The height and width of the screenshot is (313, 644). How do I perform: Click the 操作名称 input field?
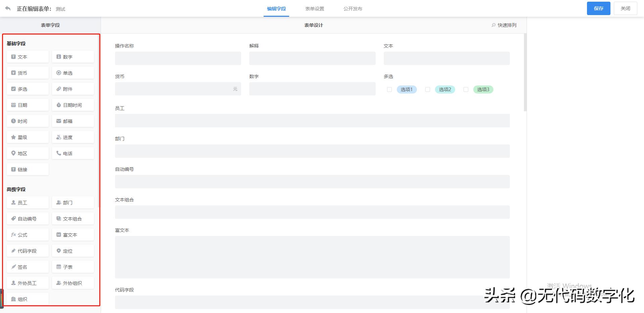178,58
